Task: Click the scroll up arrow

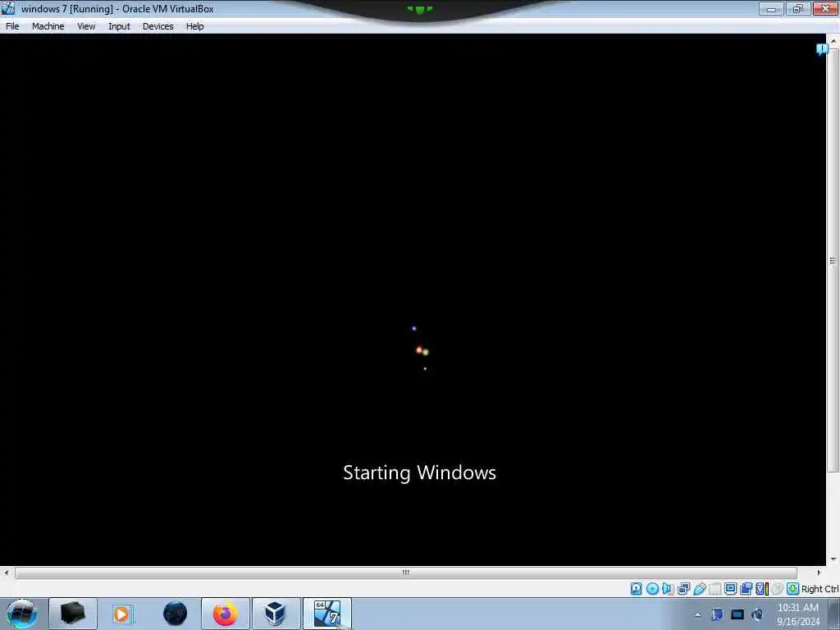Action: pos(833,40)
